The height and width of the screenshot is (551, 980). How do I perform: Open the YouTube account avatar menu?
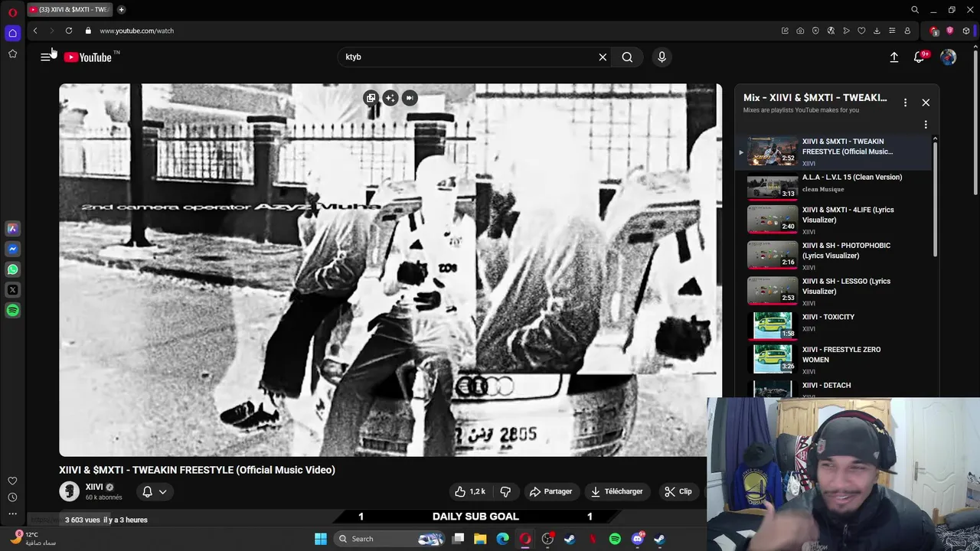click(948, 57)
